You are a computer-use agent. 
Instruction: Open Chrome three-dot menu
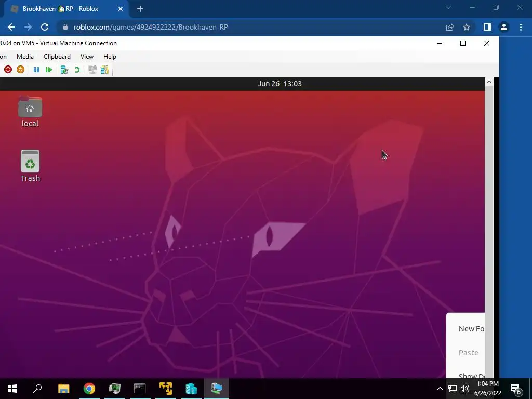click(521, 27)
